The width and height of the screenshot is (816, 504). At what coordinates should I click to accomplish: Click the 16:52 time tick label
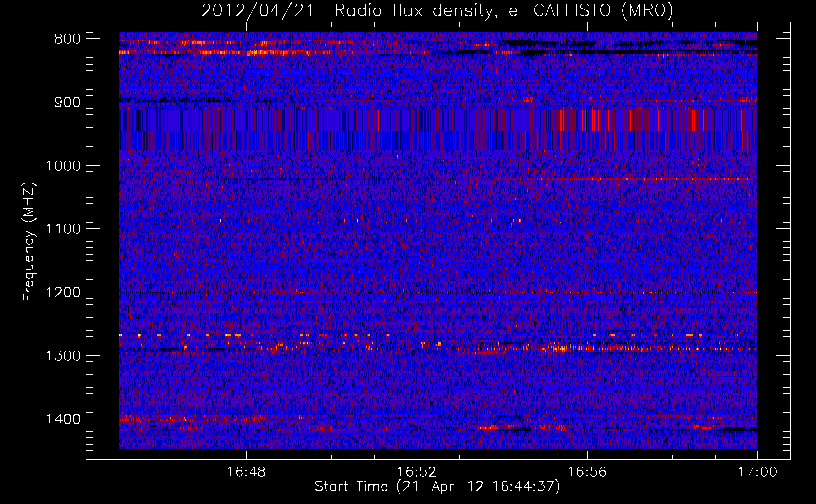(417, 472)
